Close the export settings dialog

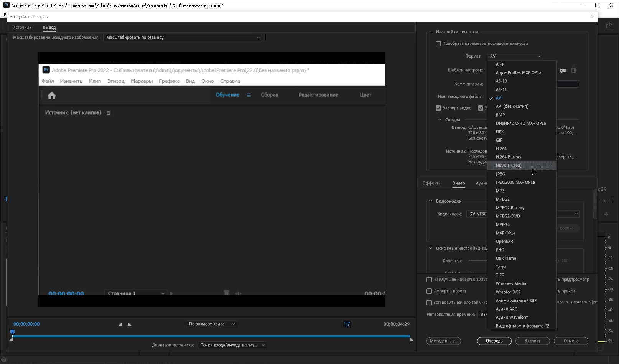(593, 16)
